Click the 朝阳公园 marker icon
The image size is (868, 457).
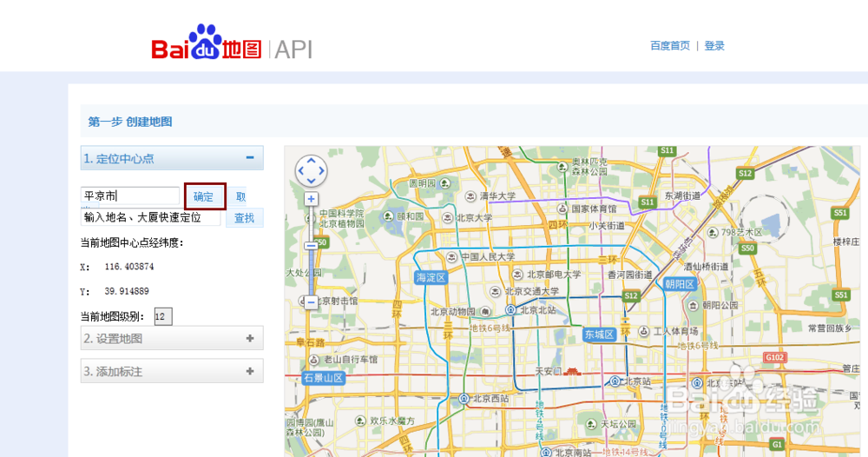click(x=693, y=305)
